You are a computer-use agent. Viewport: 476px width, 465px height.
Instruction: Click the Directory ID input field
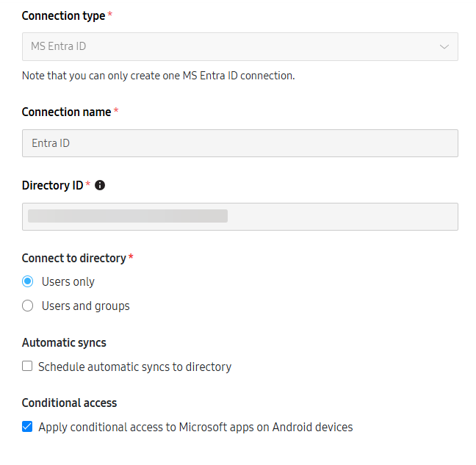tap(239, 217)
